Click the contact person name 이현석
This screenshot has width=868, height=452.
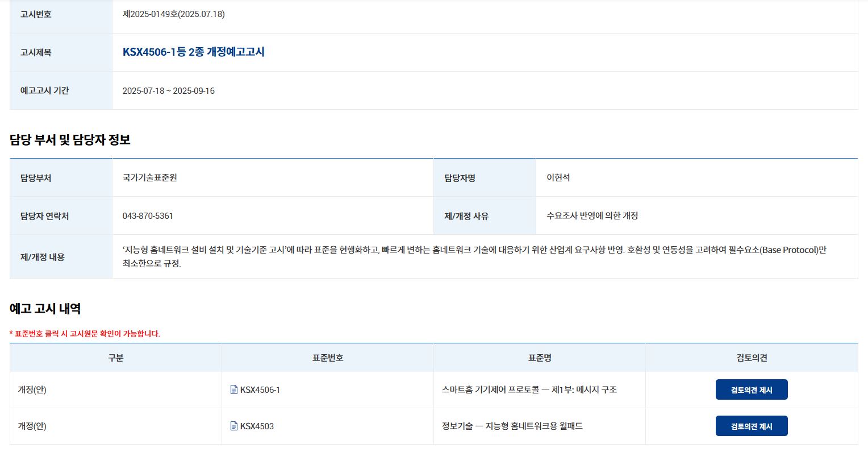coord(558,178)
